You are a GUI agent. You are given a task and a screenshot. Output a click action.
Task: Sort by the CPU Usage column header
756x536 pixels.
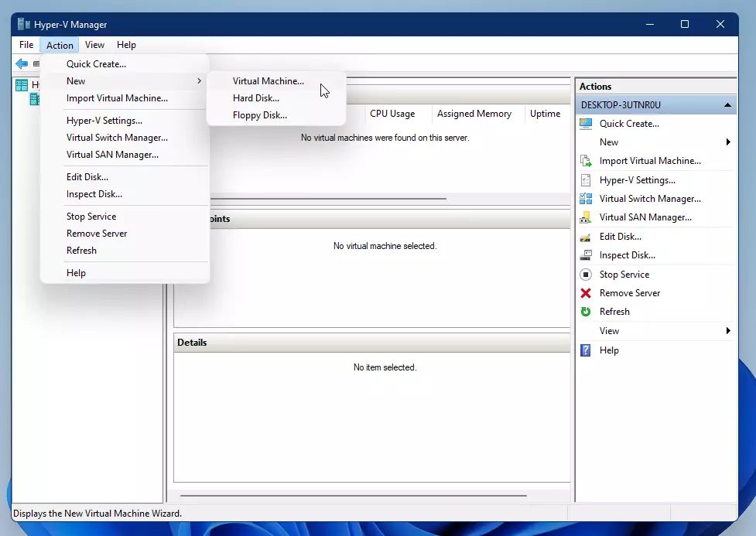[392, 114]
